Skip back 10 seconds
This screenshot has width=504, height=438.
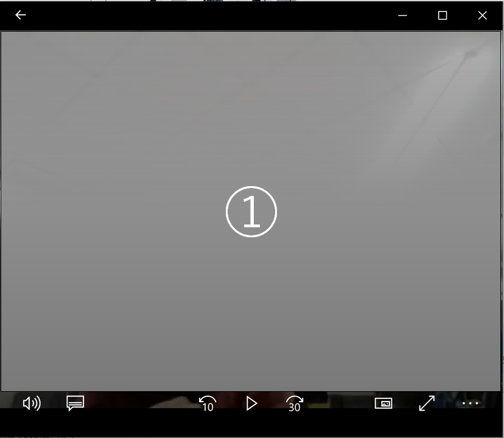pyautogui.click(x=208, y=403)
